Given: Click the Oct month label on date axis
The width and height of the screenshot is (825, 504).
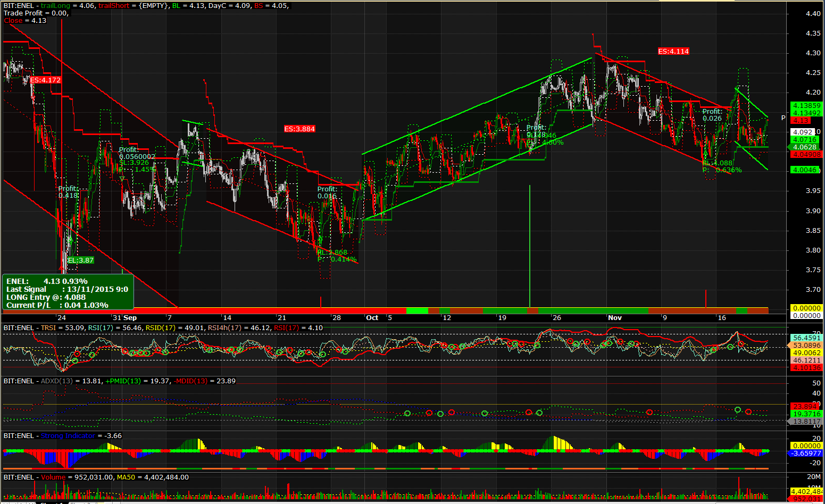Looking at the screenshot, I should point(372,317).
